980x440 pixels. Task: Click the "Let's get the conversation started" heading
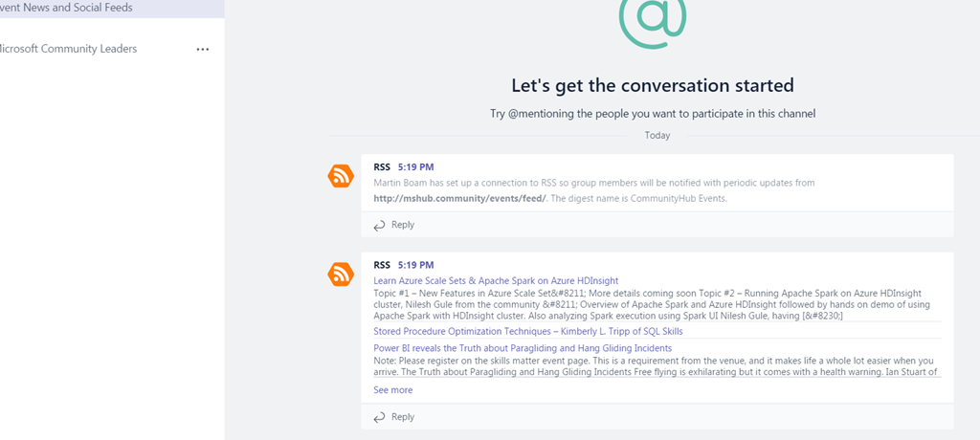pos(653,85)
